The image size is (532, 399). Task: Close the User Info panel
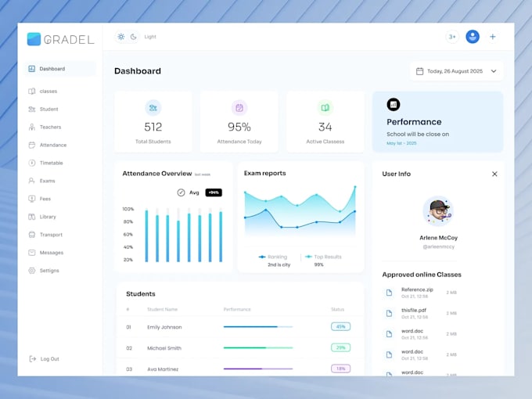click(494, 174)
